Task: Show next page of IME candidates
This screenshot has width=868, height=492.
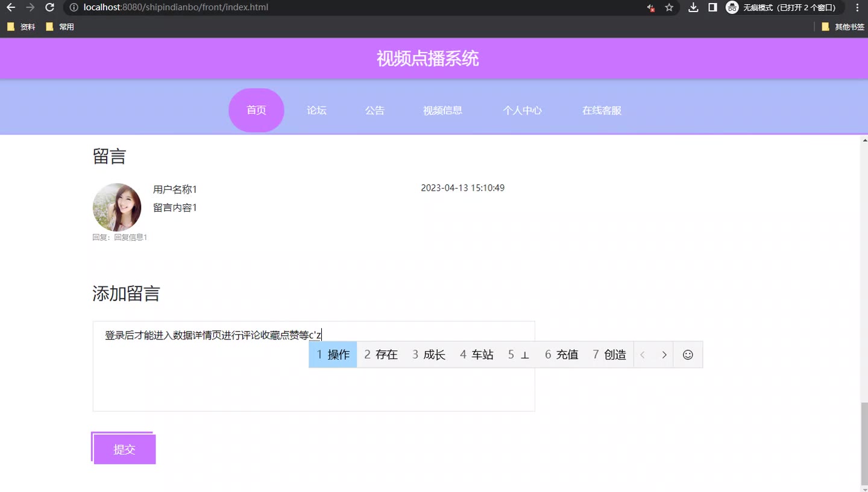Action: pos(664,355)
